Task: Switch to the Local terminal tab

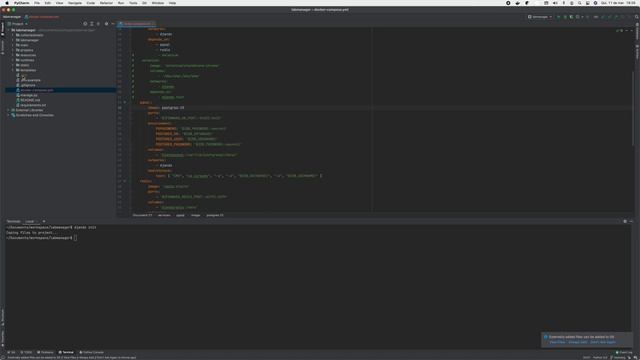Action: [30, 221]
